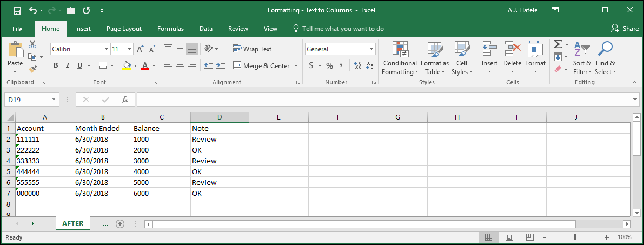The height and width of the screenshot is (245, 644).
Task: Switch to the Page Layout tab
Action: pyautogui.click(x=124, y=28)
